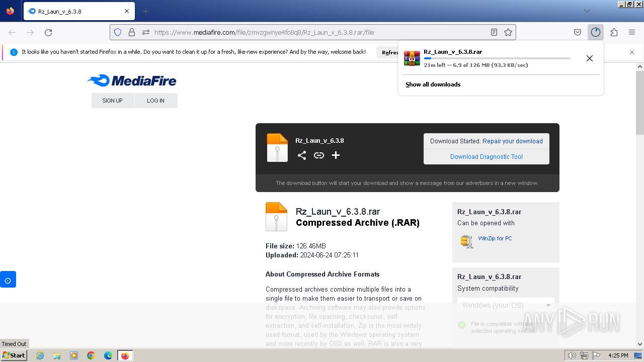
Task: Click the File size 126.46MB text
Action: pos(296,246)
